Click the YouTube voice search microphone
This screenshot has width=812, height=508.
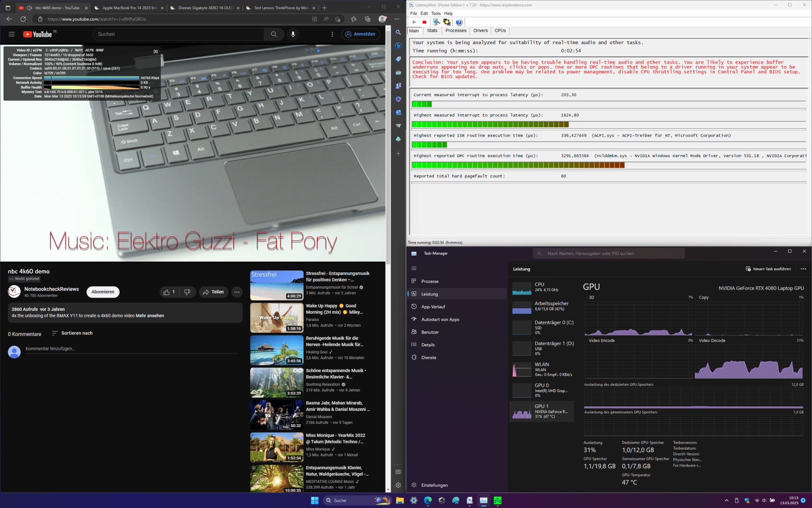click(293, 34)
